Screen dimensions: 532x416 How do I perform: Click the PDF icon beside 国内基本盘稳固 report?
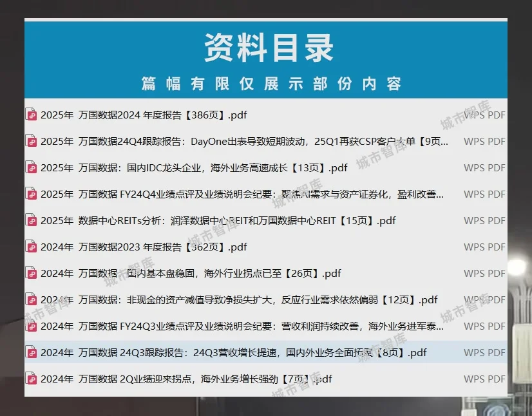pyautogui.click(x=30, y=273)
